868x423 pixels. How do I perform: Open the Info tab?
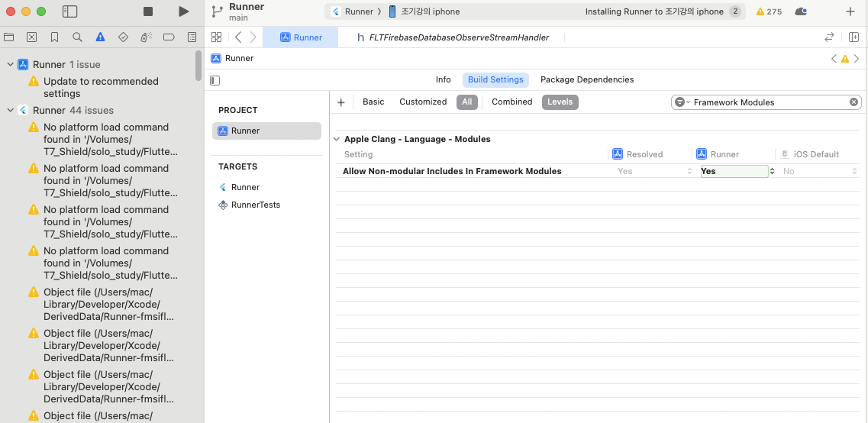[444, 79]
